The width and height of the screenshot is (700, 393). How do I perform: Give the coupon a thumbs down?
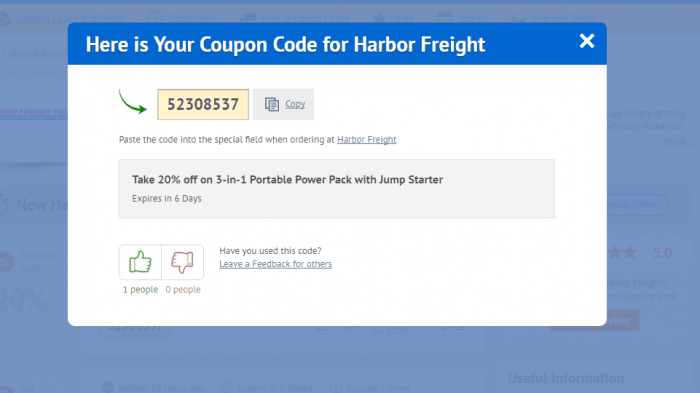(x=183, y=262)
